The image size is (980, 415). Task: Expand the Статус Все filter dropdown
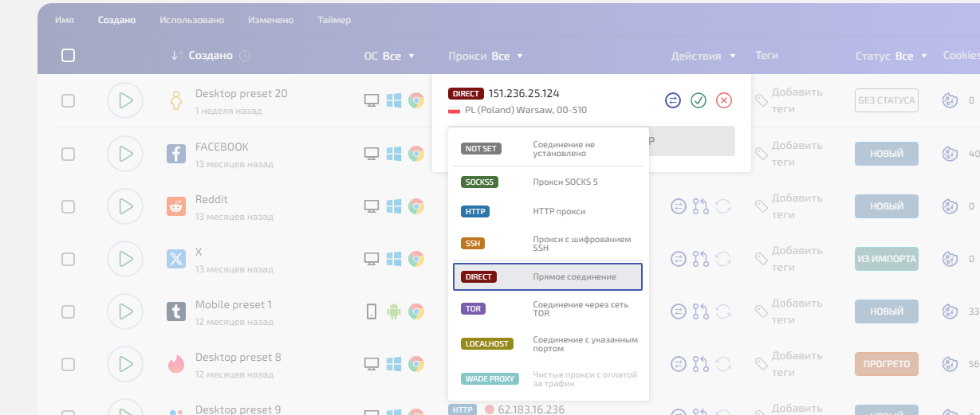891,56
